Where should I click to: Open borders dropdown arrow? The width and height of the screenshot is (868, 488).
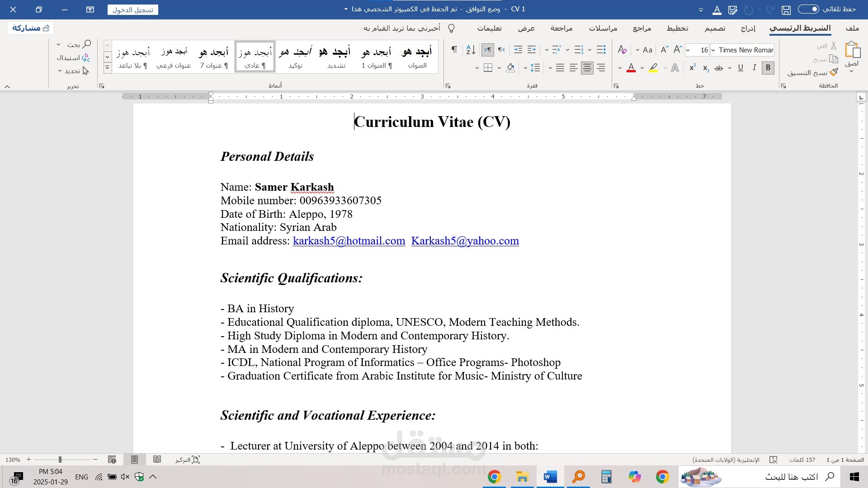(x=476, y=68)
